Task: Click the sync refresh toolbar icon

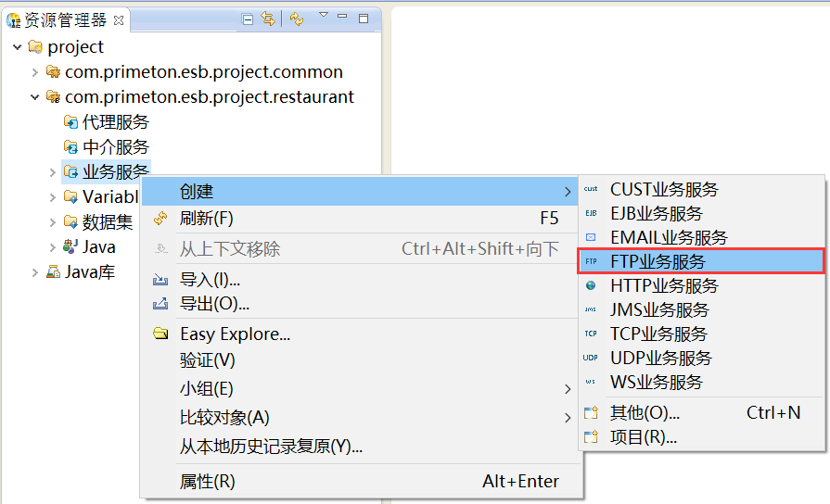Action: [x=297, y=19]
